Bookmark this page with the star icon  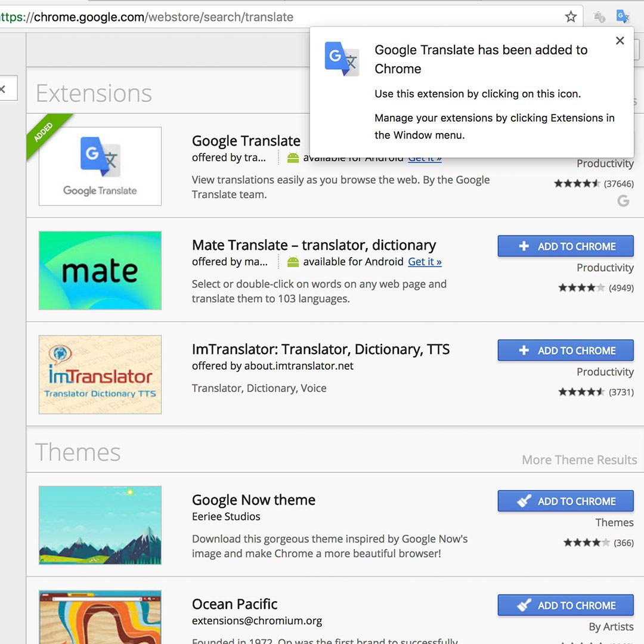[x=571, y=17]
